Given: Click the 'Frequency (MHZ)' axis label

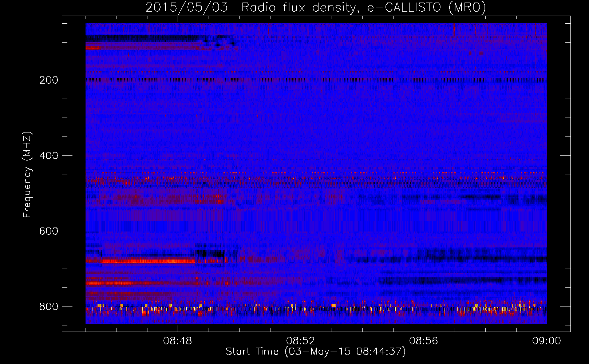Looking at the screenshot, I should 27,175.
